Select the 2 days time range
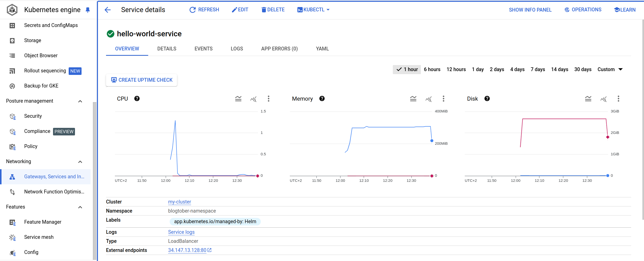The height and width of the screenshot is (261, 644). pos(497,69)
